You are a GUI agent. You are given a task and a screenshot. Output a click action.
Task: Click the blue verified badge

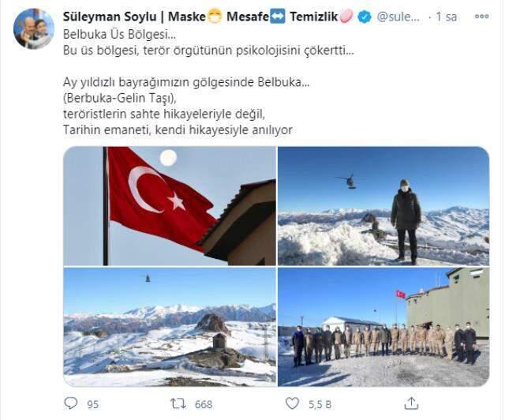[x=365, y=17]
